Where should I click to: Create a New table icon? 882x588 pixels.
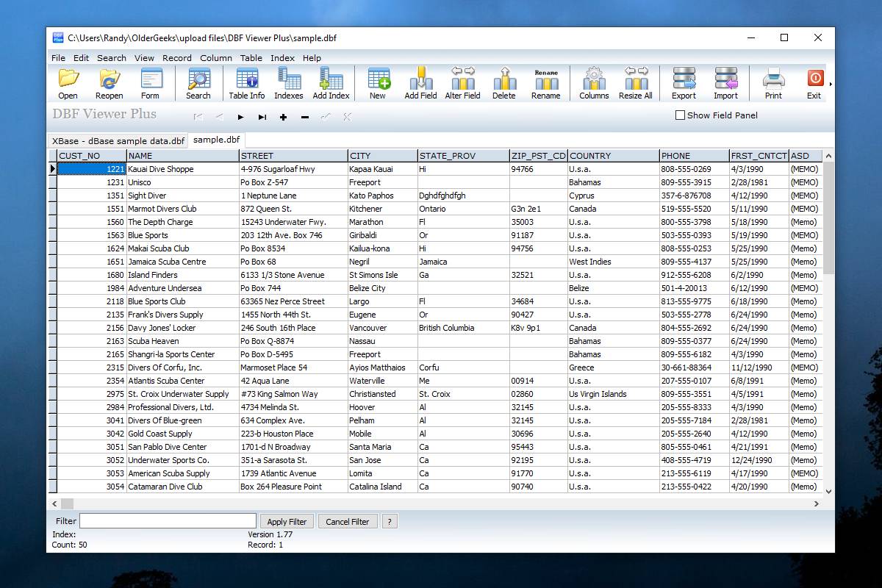[378, 83]
